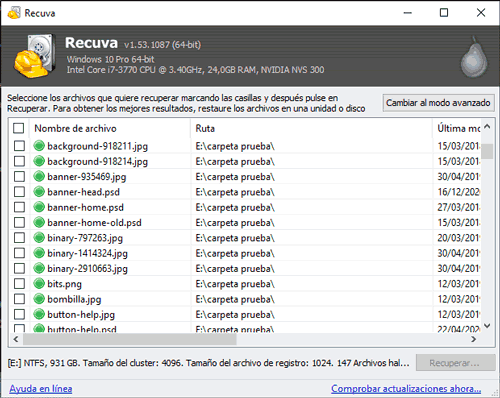Click the path cell of button-help.jpg row
This screenshot has width=500, height=398.
(235, 314)
